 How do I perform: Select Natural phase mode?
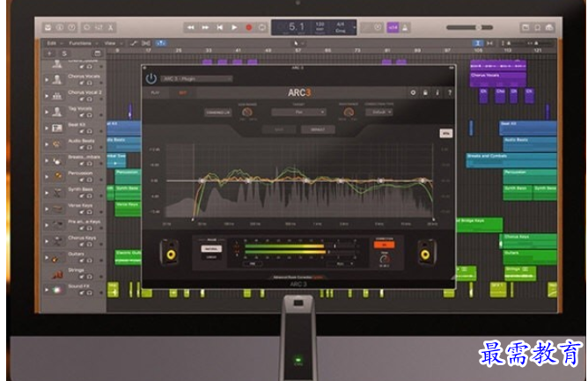211,249
